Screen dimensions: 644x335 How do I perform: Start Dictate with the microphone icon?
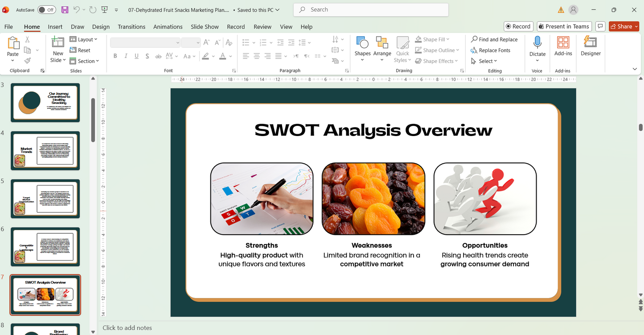(537, 43)
